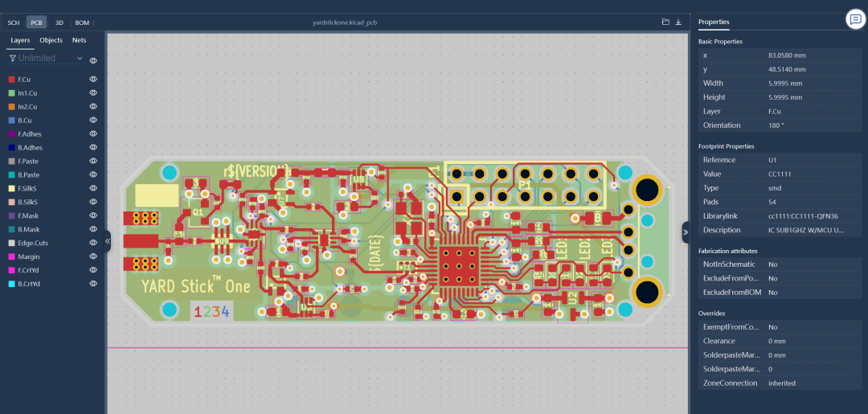This screenshot has width=868, height=414.
Task: Open the BOM tab
Action: [82, 23]
